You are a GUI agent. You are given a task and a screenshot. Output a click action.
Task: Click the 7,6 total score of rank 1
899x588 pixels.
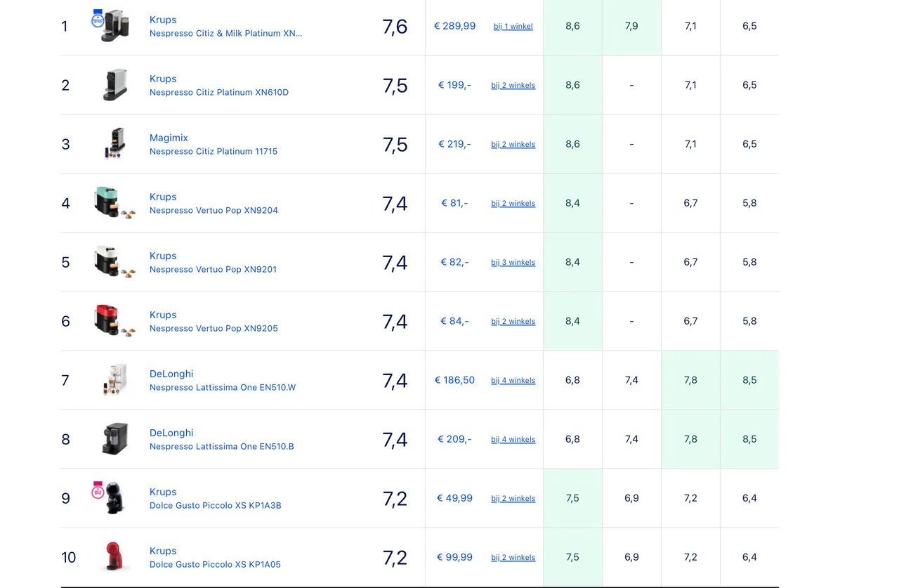point(395,27)
